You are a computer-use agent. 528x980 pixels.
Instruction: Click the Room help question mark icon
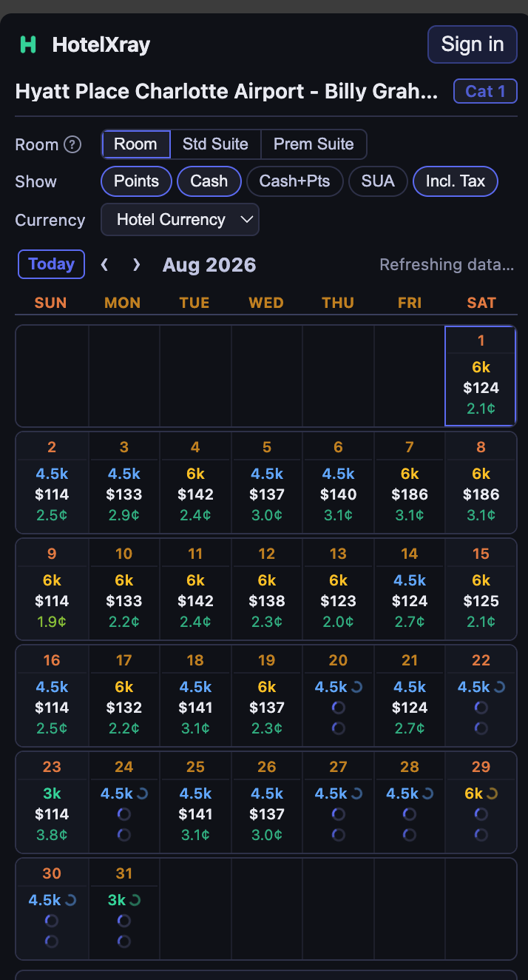pos(72,144)
